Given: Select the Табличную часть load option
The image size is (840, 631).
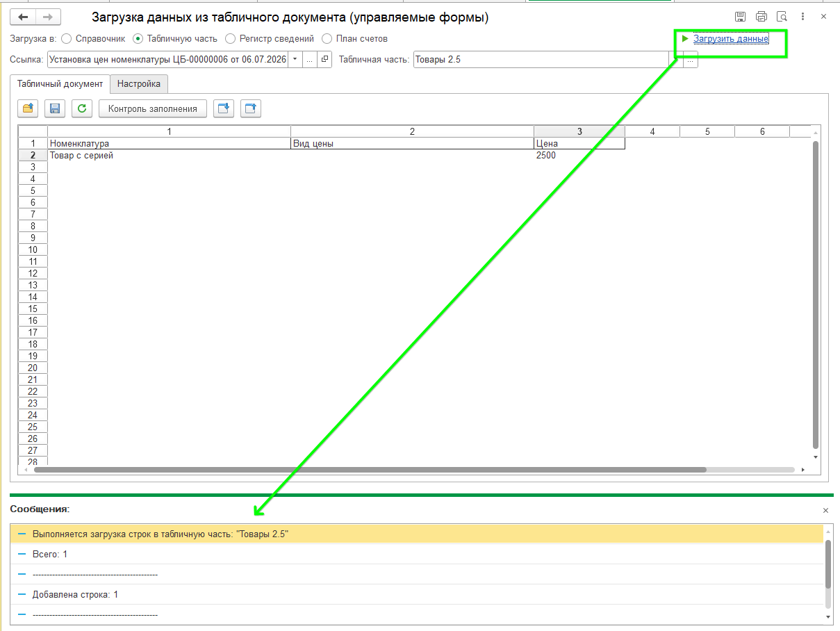Looking at the screenshot, I should (175, 39).
